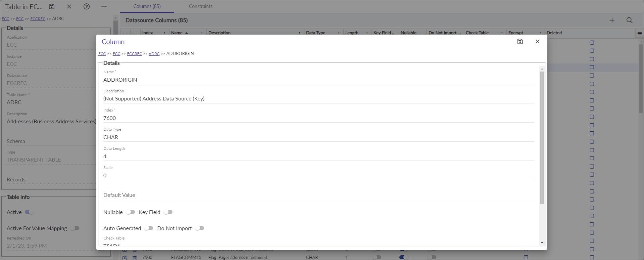Image resolution: width=644 pixels, height=260 pixels.
Task: Click the Default Value field
Action: tap(319, 195)
